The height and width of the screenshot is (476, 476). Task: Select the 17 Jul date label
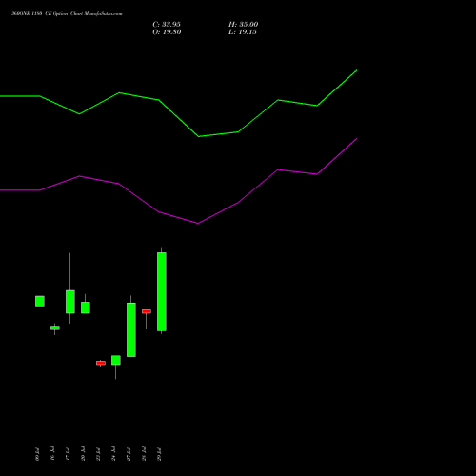click(68, 454)
